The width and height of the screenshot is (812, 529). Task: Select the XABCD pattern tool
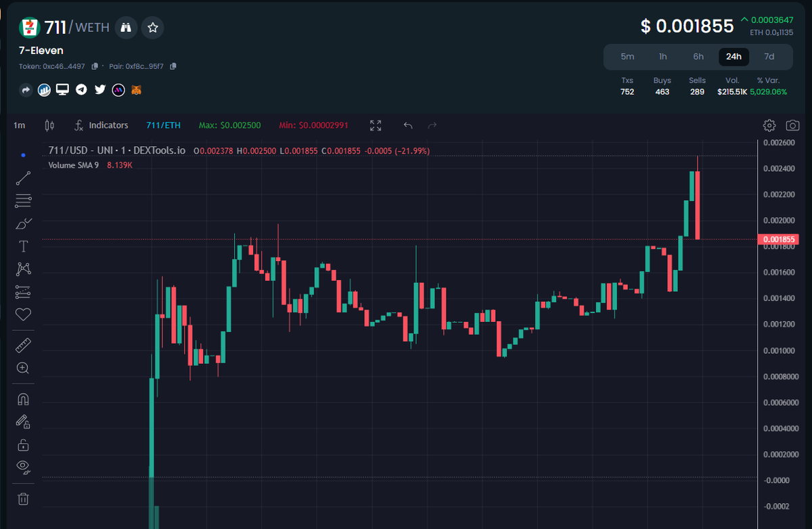coord(23,269)
